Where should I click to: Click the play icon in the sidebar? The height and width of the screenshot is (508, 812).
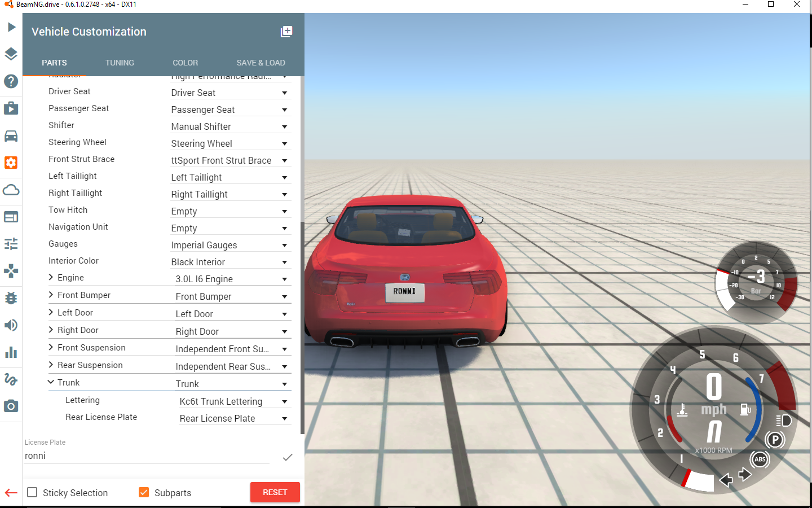click(11, 27)
